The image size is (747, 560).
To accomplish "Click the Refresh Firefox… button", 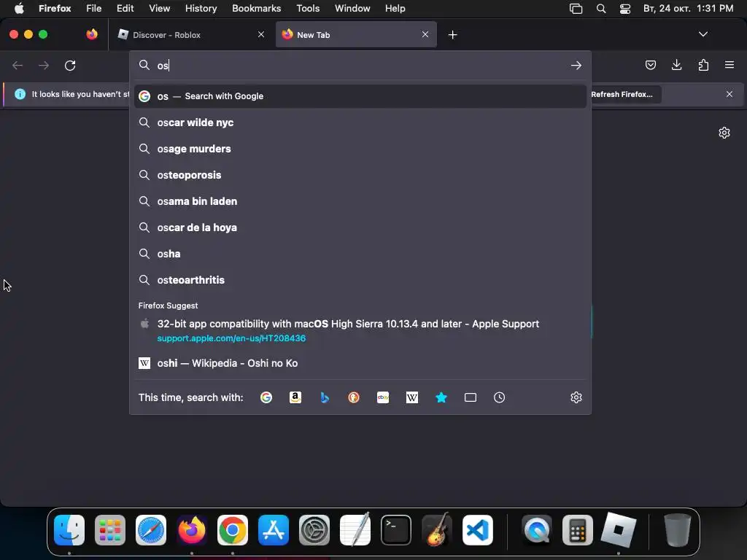I will coord(622,94).
